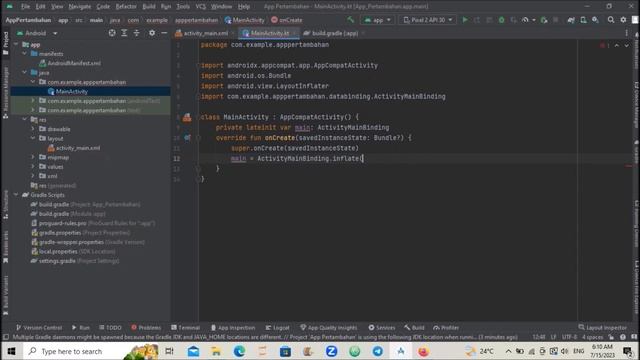Open the App Inspection tool window
This screenshot has width=640, height=360.
click(233, 327)
